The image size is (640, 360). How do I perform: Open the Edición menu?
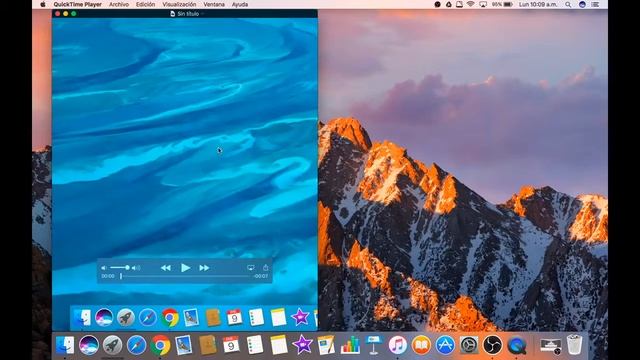click(145, 4)
